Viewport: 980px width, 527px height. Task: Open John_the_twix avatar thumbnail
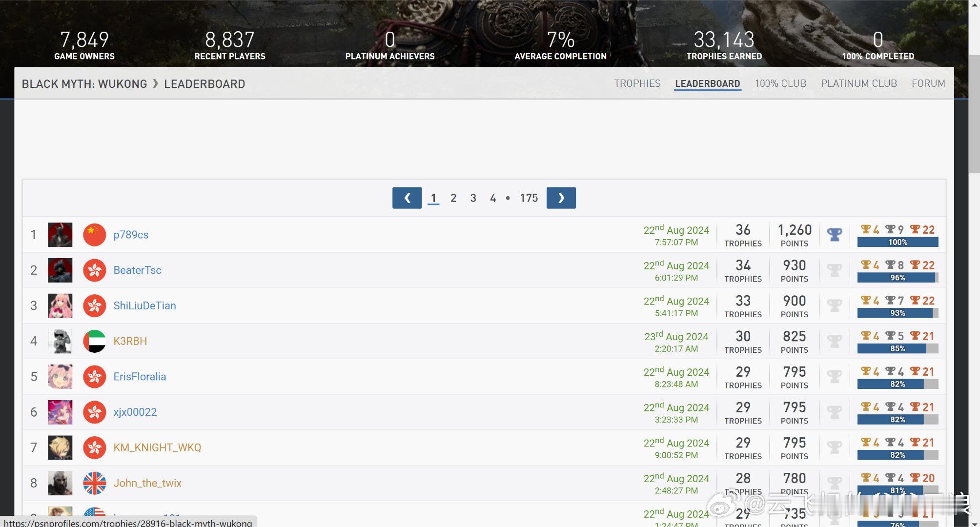tap(60, 483)
